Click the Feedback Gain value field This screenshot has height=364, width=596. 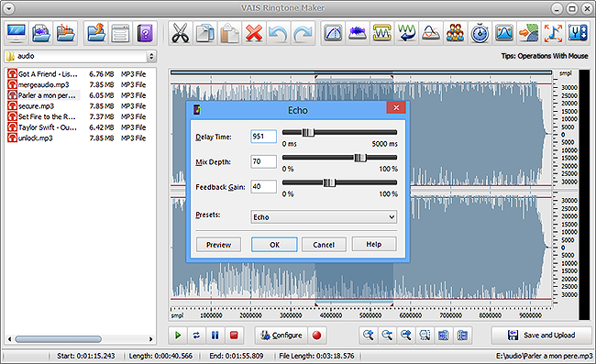[263, 186]
